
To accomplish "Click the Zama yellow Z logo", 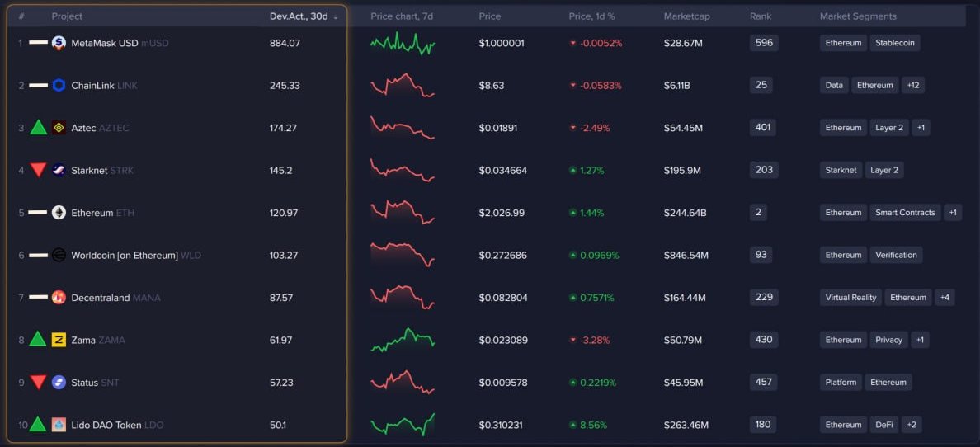I will coord(59,340).
